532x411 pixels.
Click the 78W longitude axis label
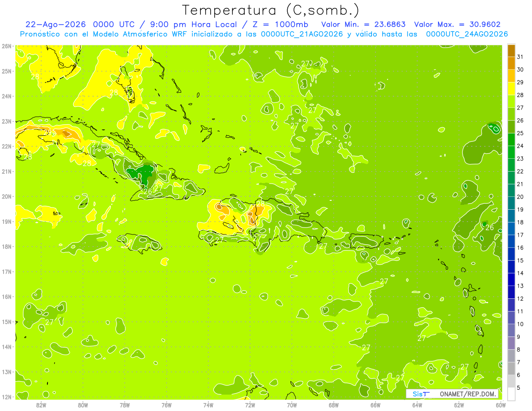pos(125,405)
